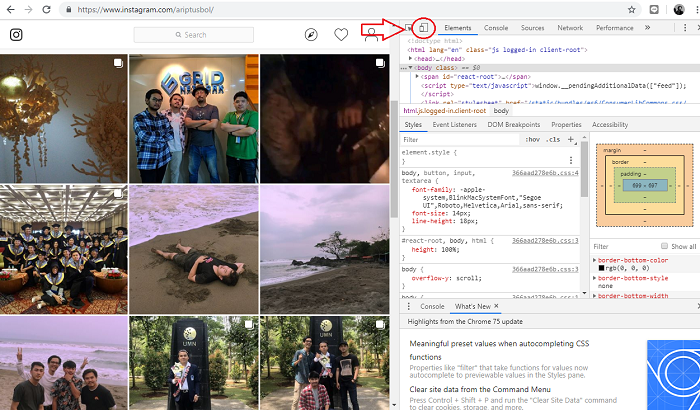Viewport: 700px width, 410px height.
Task: Open Instagram Explore compass icon
Action: tap(311, 34)
